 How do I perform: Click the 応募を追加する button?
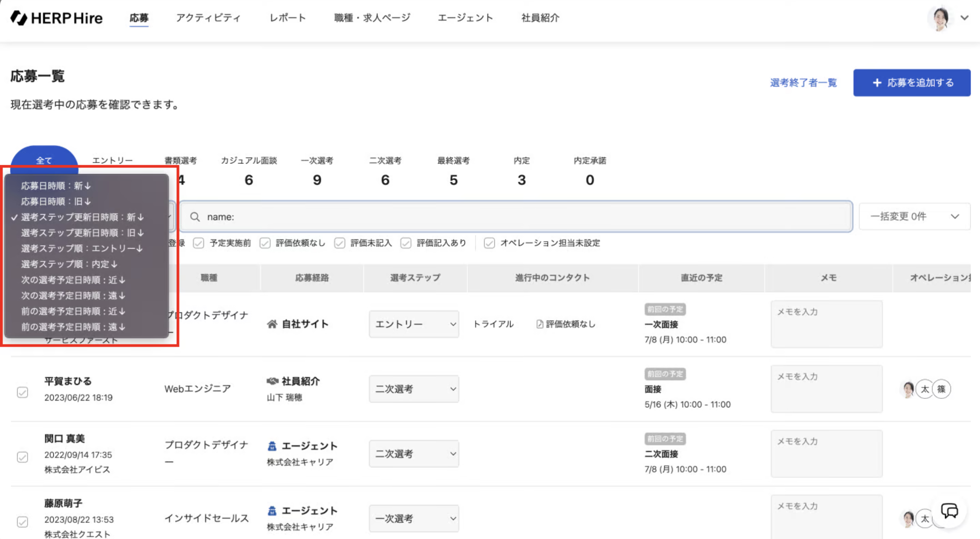(911, 83)
